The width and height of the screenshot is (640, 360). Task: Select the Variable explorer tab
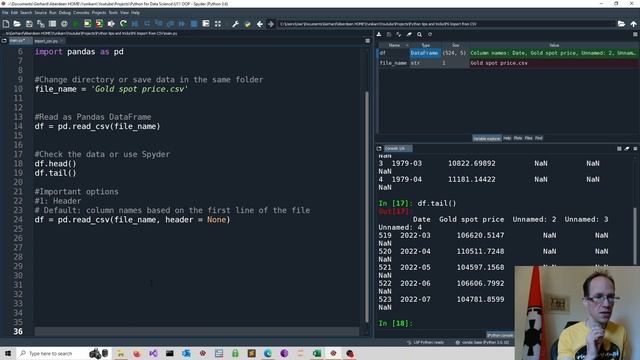click(487, 138)
